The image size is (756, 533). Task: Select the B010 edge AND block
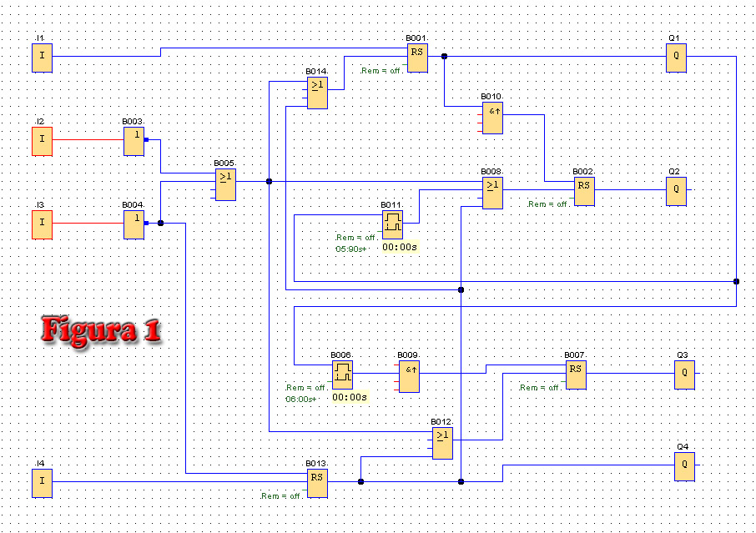tap(492, 118)
